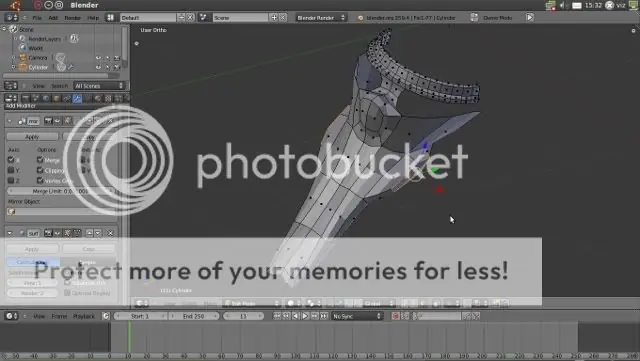Image resolution: width=640 pixels, height=361 pixels.
Task: Open the Help menu
Action: (x=93, y=18)
